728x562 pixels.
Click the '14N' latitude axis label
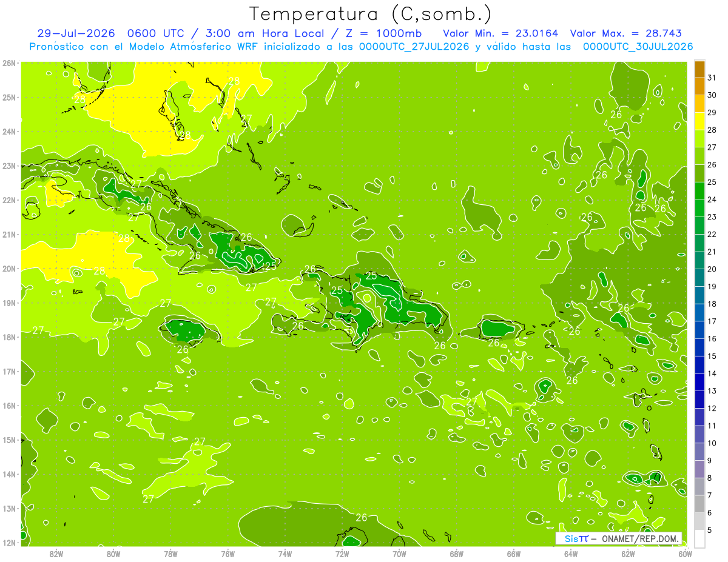coord(8,474)
